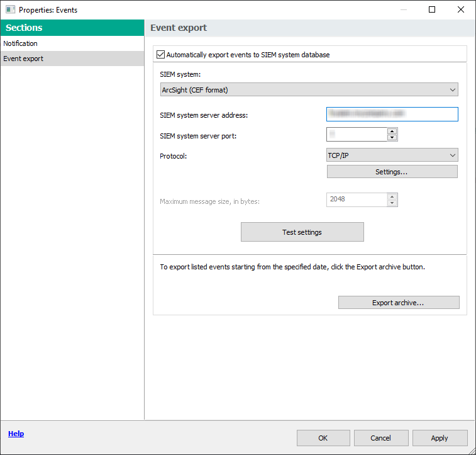Expand the Protocol dropdown

coord(392,155)
